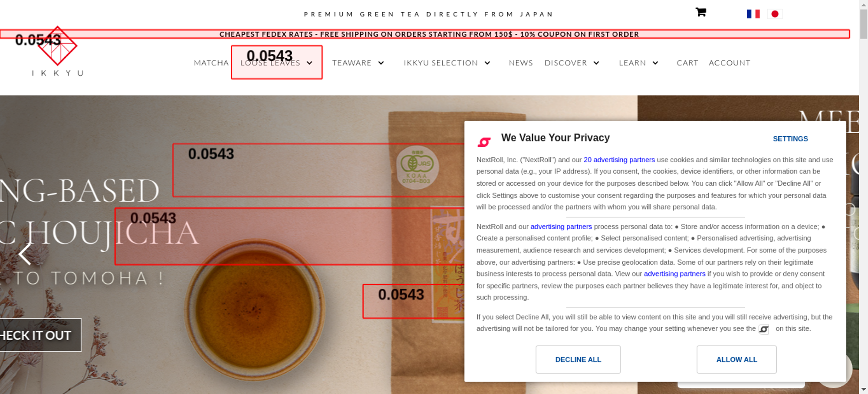Click the small NextRoll badge in text
Screen dimensions: 868x394
coord(763,329)
